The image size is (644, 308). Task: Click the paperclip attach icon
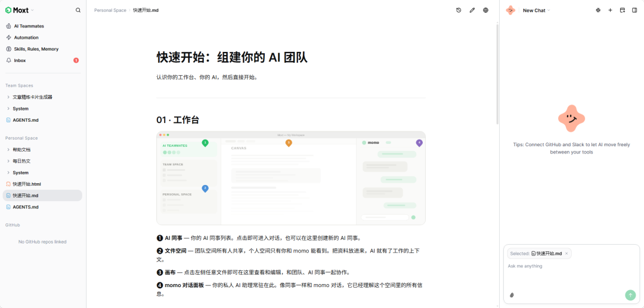(512, 295)
